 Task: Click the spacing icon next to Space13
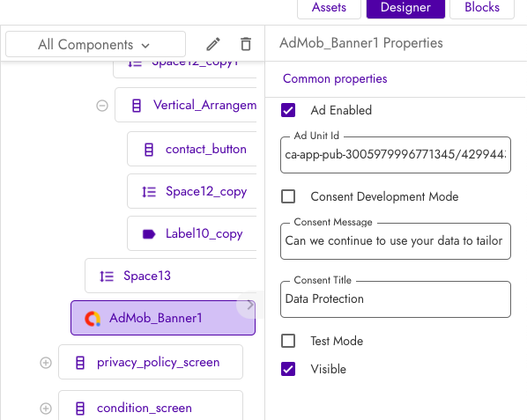pos(107,276)
